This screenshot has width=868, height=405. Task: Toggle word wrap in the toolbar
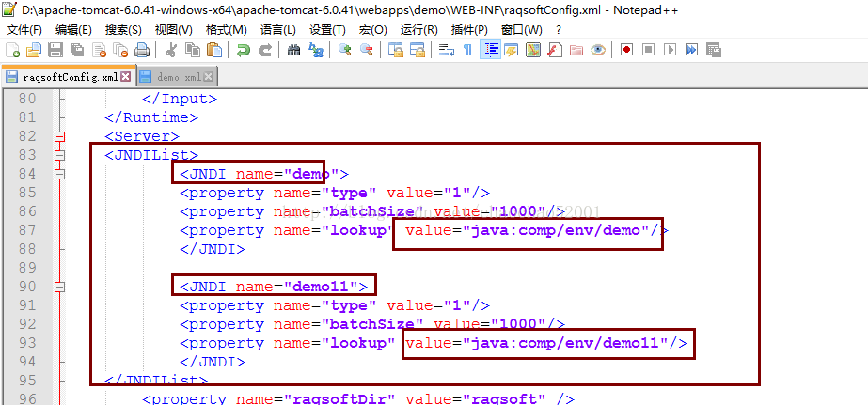point(447,50)
